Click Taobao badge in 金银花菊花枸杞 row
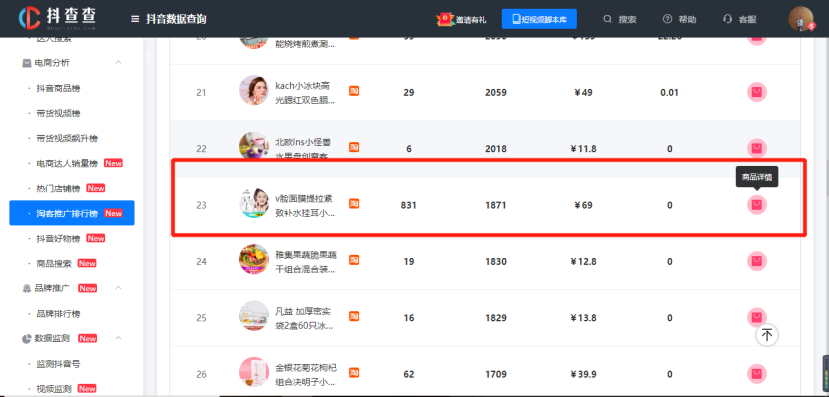The image size is (829, 397). tap(354, 373)
